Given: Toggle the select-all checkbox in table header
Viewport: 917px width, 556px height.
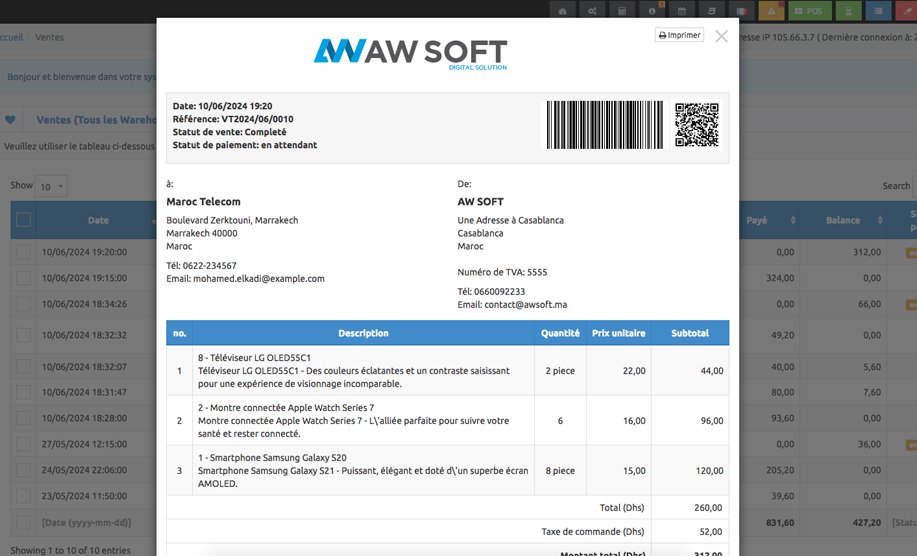Looking at the screenshot, I should 24,220.
